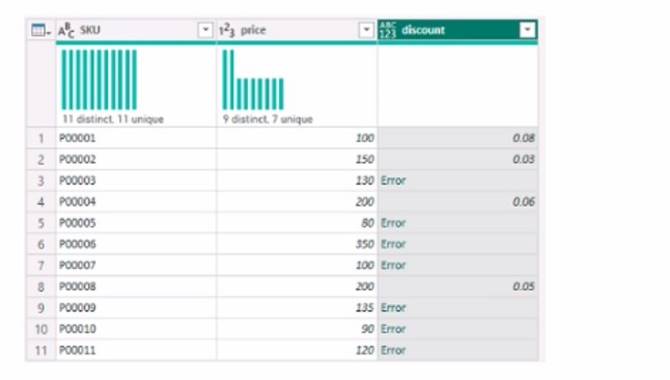The width and height of the screenshot is (670, 380).
Task: Open the discount column filter dropdown
Action: click(527, 30)
